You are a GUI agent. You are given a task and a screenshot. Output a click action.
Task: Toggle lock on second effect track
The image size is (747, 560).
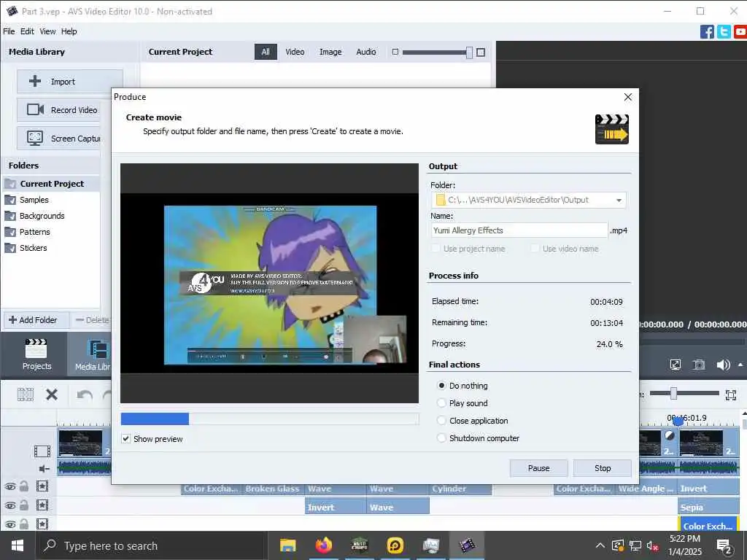click(x=24, y=505)
